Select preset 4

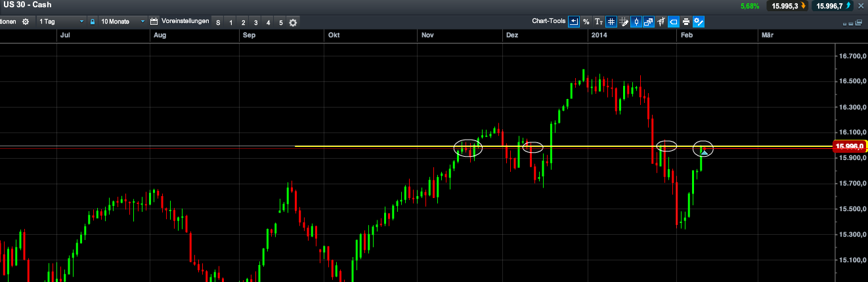pos(268,22)
